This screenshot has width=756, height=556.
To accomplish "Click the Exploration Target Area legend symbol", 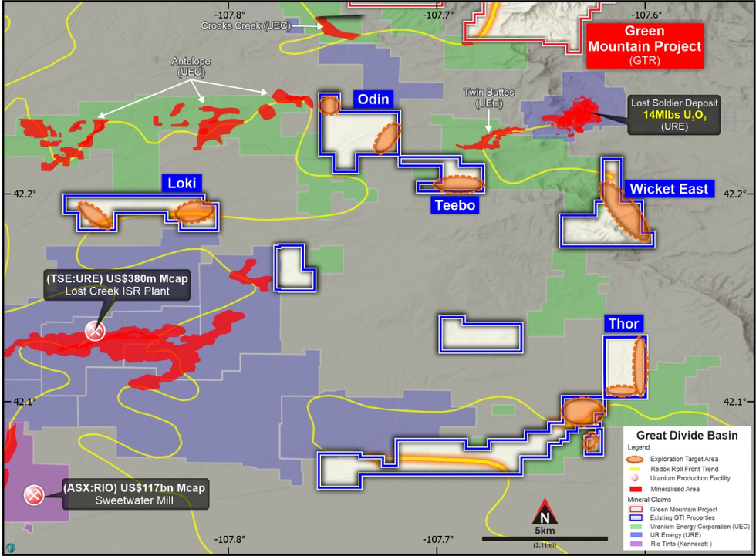I will pyautogui.click(x=636, y=458).
